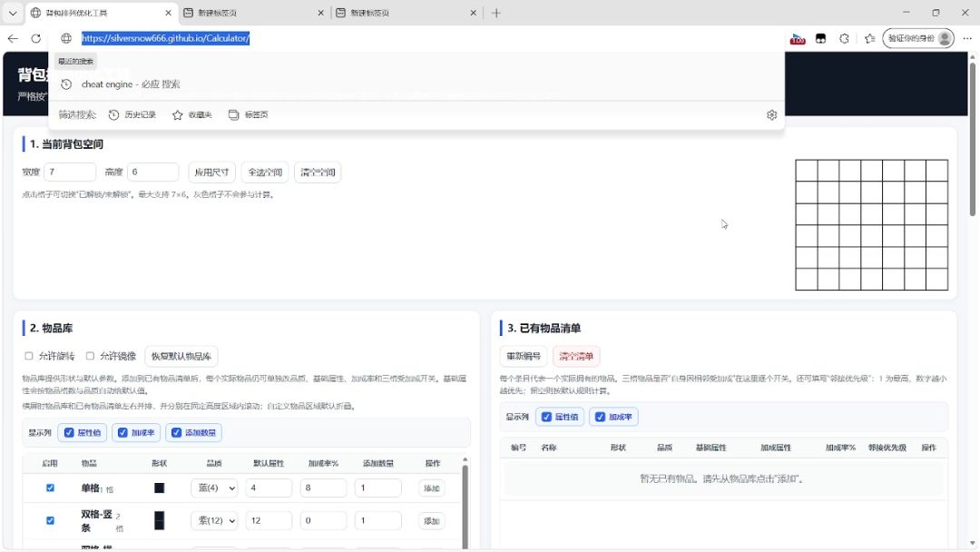Click 添加 button for 双格-竖条 row
The image size is (980, 552).
tap(432, 521)
